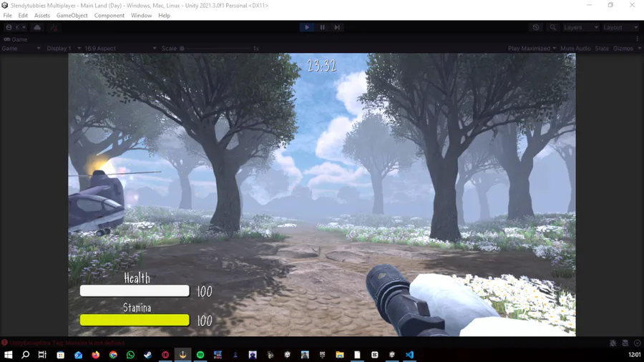The image size is (644, 362).
Task: Open Game view three-dot options menu
Action: click(638, 39)
